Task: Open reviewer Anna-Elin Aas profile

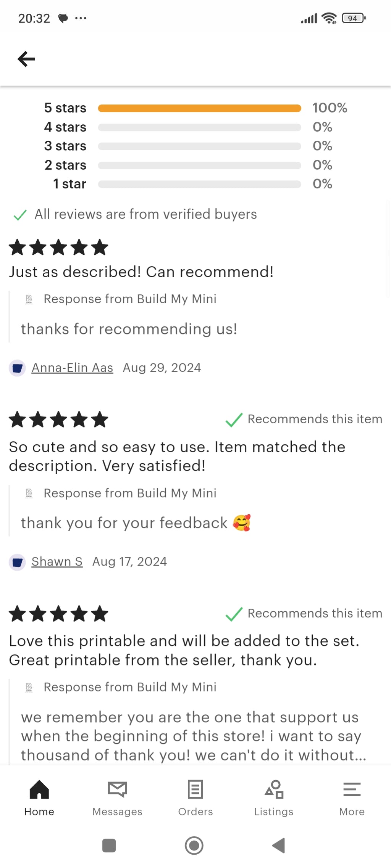Action: [72, 368]
